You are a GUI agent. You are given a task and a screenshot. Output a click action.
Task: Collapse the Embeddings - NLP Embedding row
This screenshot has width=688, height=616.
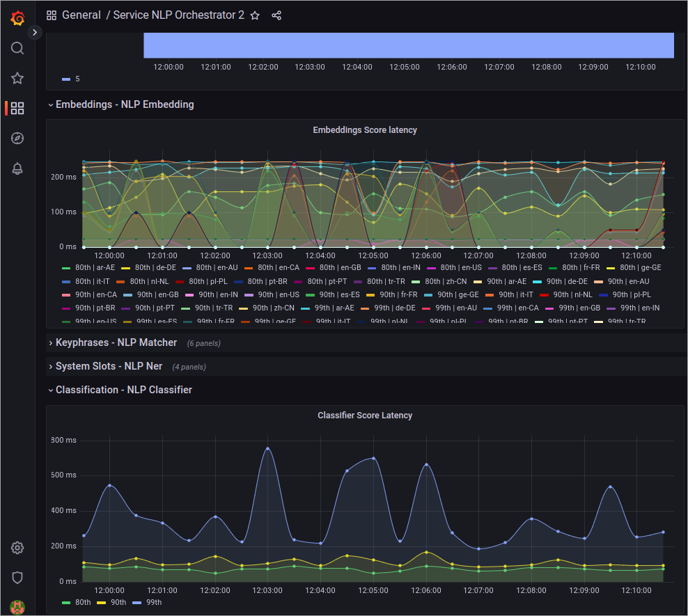(x=124, y=104)
